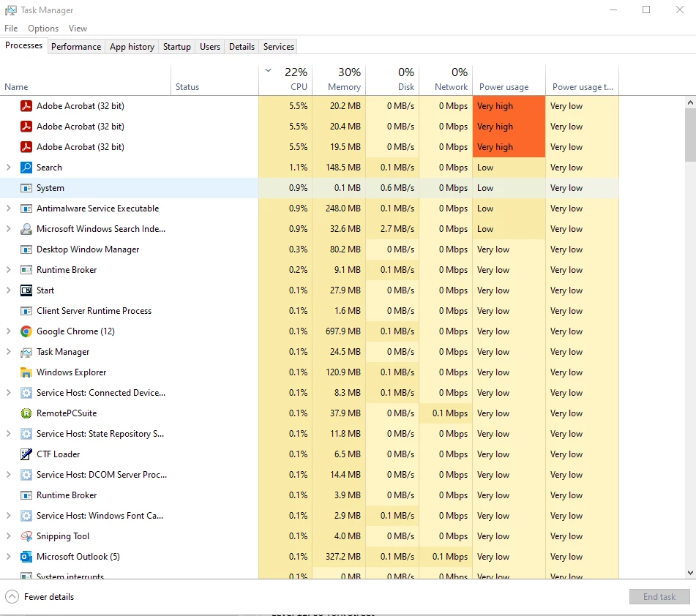Click the 2.7 MB/s disk cell

pyautogui.click(x=392, y=229)
